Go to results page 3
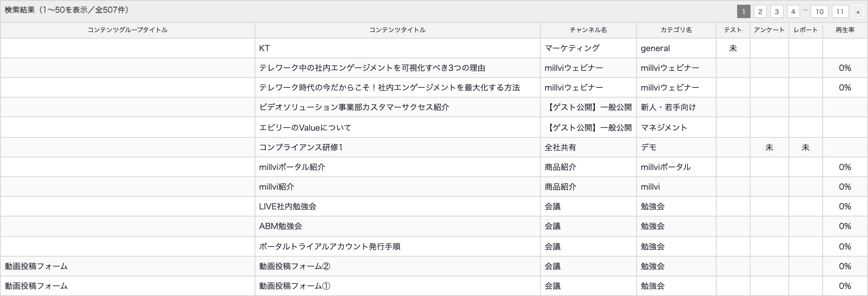The image size is (868, 296). (x=777, y=11)
